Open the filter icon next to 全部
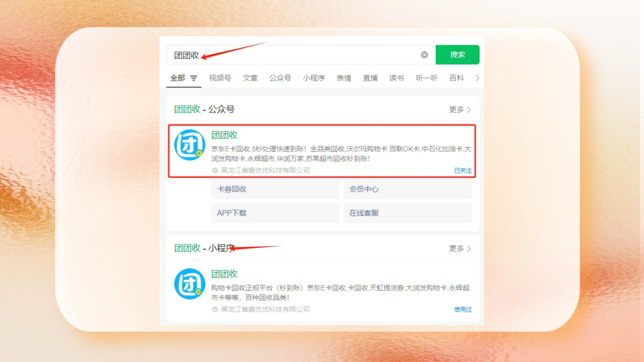This screenshot has height=362, width=644. click(194, 78)
